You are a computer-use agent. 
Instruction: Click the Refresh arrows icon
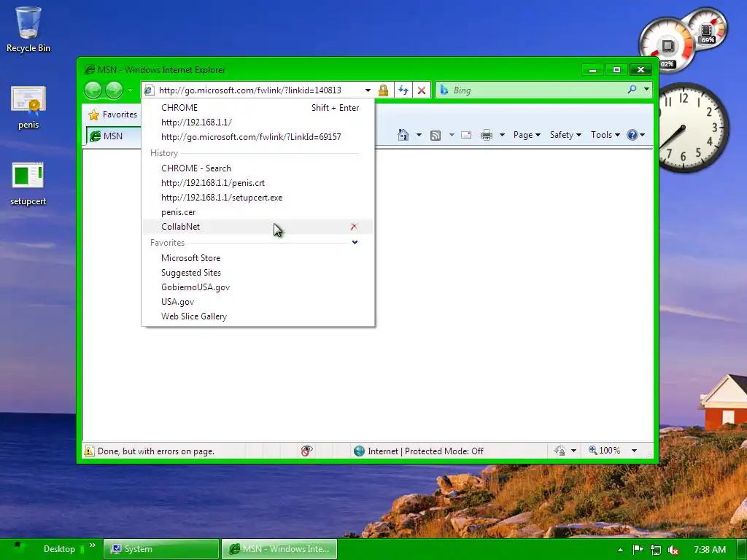[x=403, y=90]
